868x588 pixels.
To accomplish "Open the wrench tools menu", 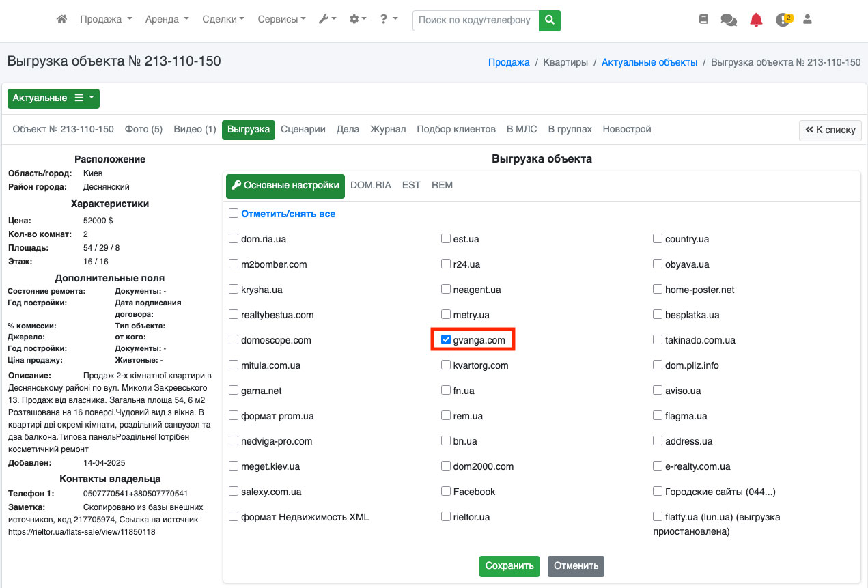I will (327, 20).
